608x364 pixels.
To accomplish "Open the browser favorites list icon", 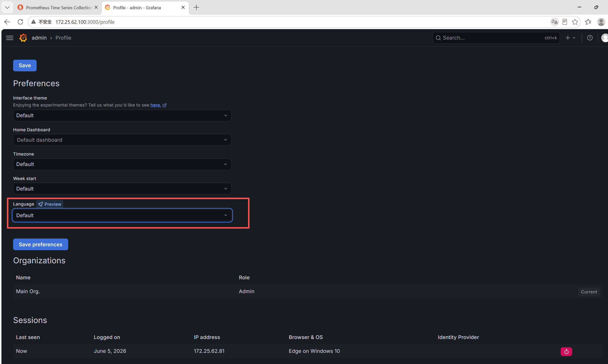I will (588, 22).
